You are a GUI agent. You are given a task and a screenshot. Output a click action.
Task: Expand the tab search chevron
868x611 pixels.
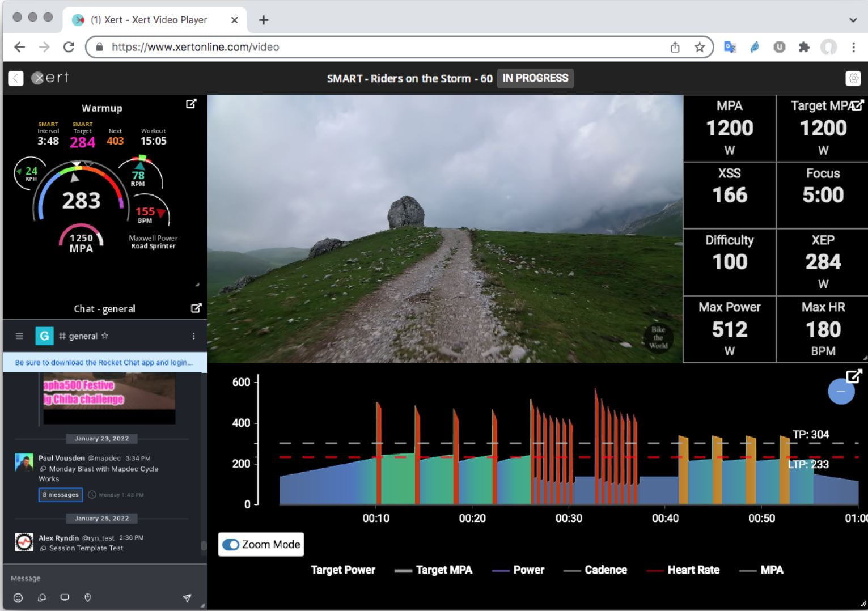point(853,20)
